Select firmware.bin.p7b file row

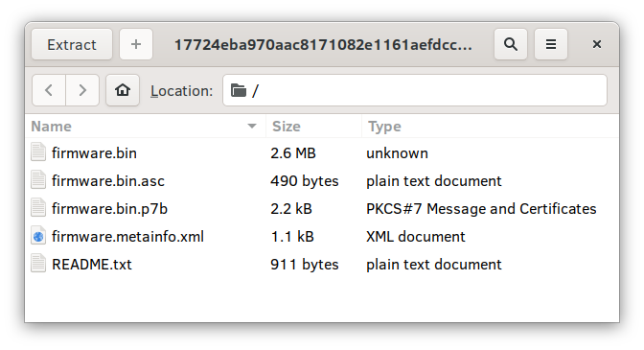coord(322,209)
